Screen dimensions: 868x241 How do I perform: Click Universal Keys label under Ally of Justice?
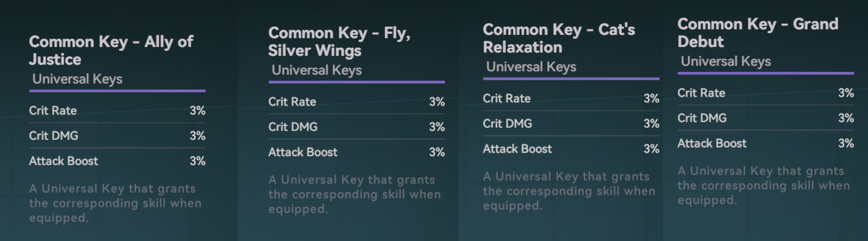click(77, 79)
